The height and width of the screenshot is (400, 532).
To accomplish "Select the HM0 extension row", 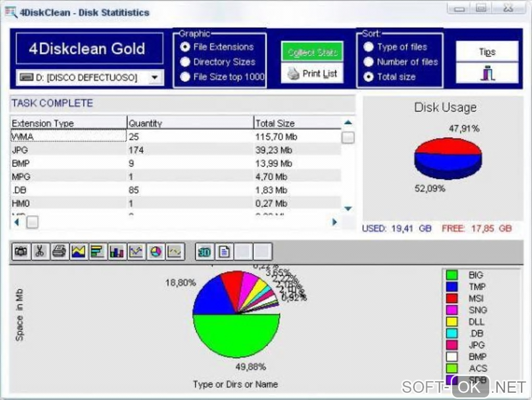I will (176, 203).
